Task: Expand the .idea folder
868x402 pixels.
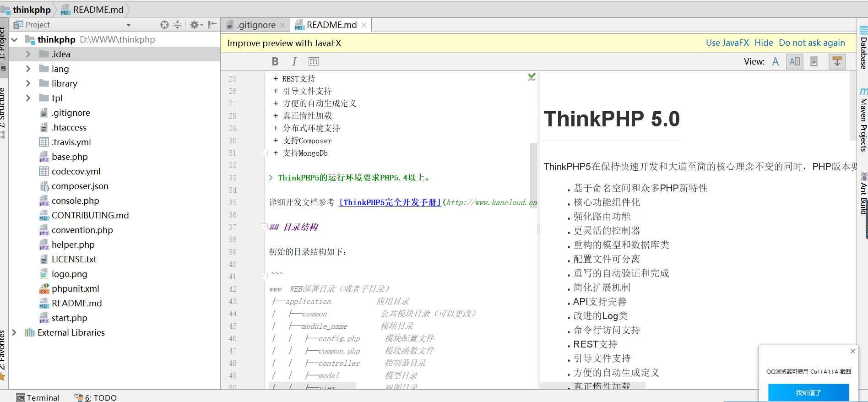Action: [x=28, y=54]
